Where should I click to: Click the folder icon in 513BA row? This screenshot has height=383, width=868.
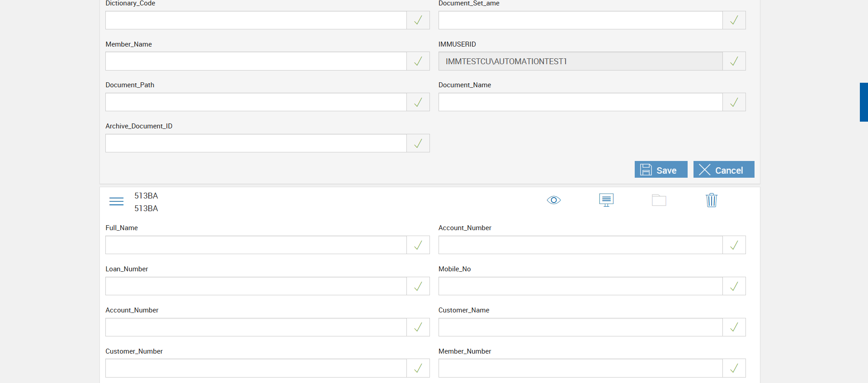pyautogui.click(x=659, y=200)
